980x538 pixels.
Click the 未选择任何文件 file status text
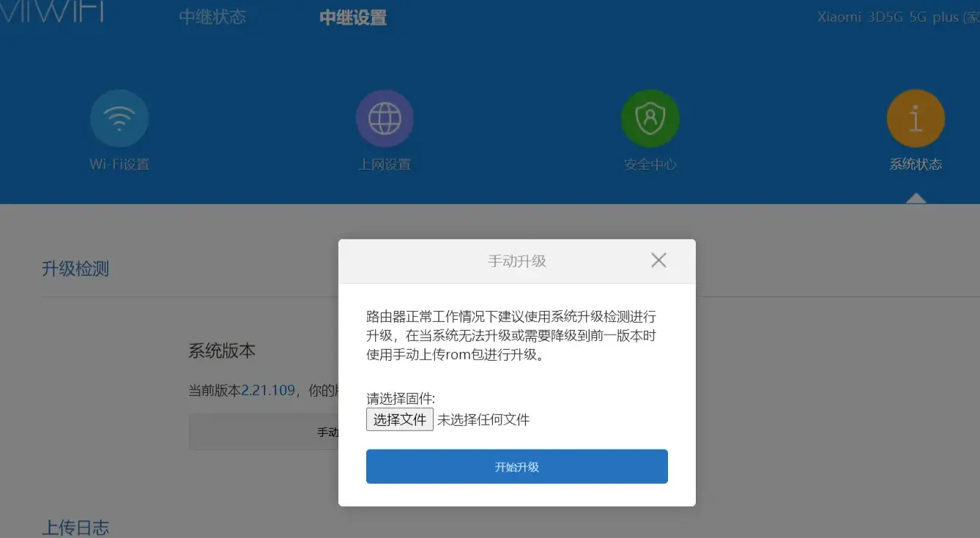coord(483,420)
